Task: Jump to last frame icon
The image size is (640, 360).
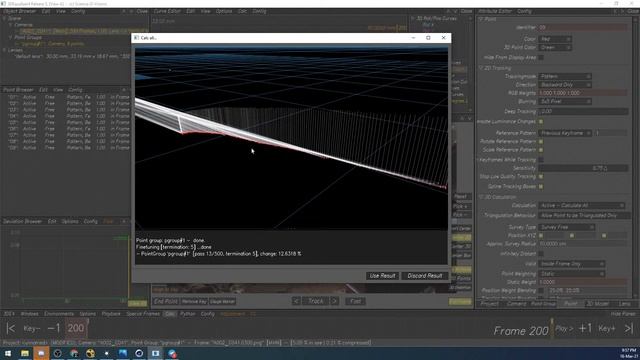Action: click(629, 328)
